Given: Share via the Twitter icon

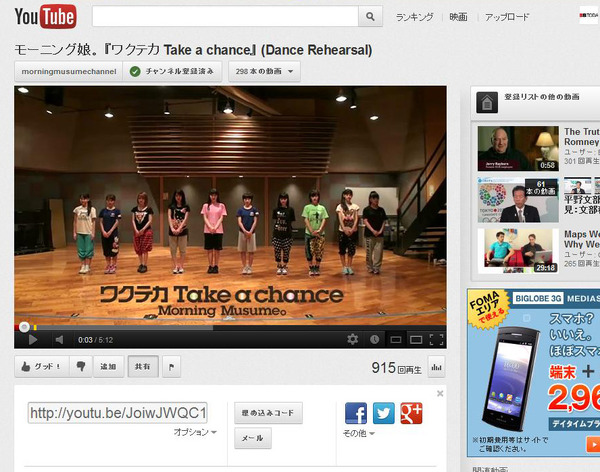Looking at the screenshot, I should pos(384,413).
